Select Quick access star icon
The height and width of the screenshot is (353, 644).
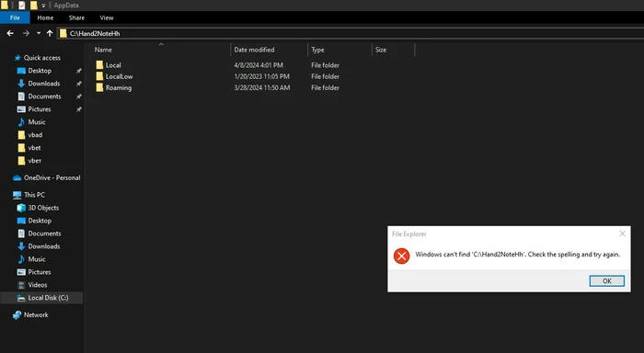17,58
